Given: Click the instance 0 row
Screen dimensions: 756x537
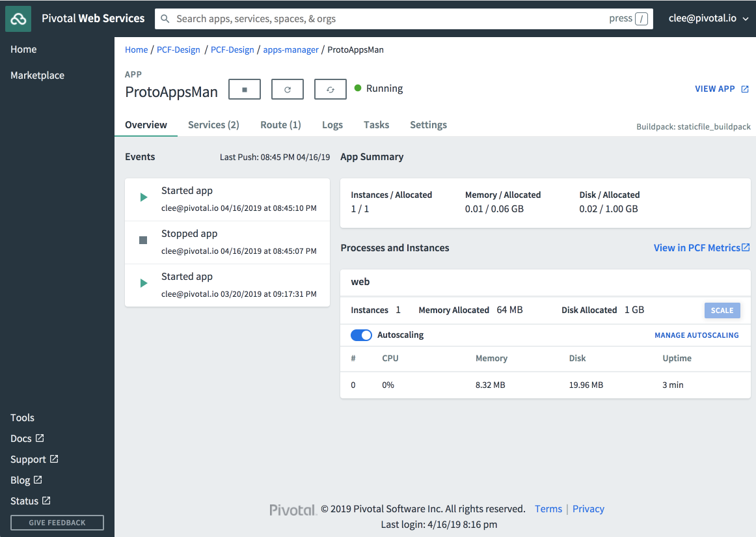Looking at the screenshot, I should pos(545,385).
